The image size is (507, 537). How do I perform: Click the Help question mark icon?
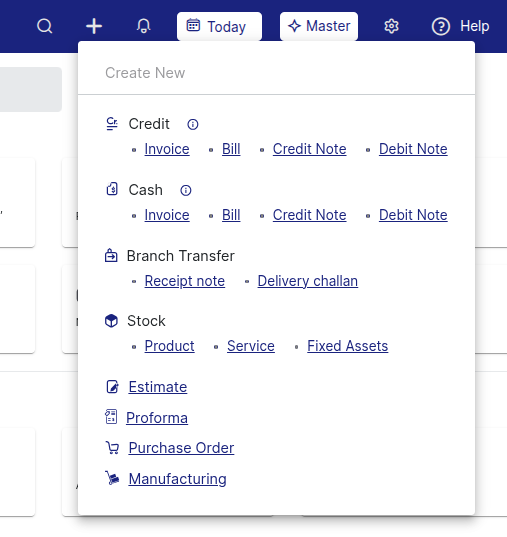(x=441, y=26)
